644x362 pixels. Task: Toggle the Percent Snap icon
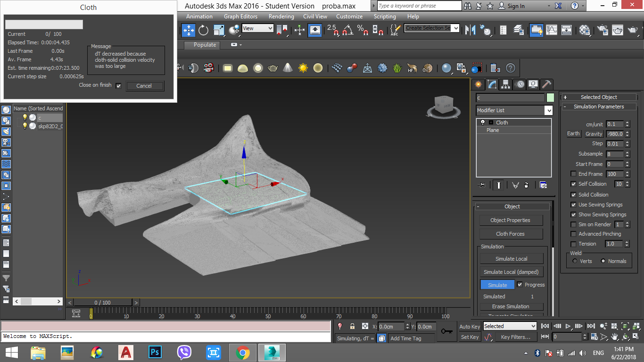pos(363,30)
